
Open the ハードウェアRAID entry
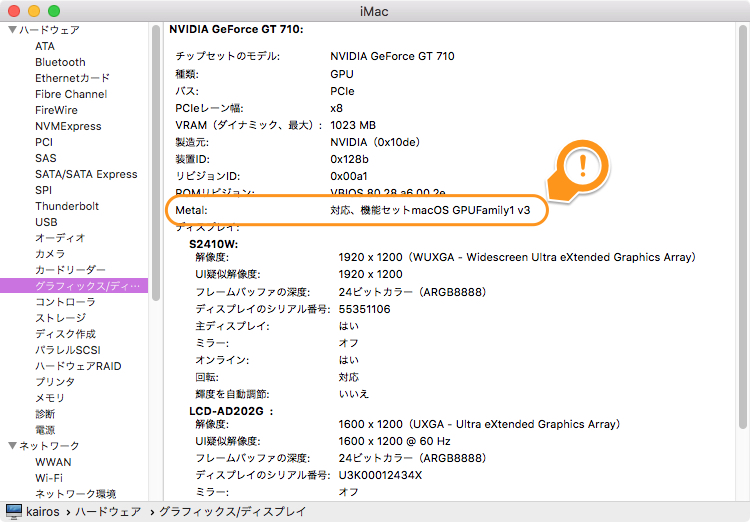[78, 366]
